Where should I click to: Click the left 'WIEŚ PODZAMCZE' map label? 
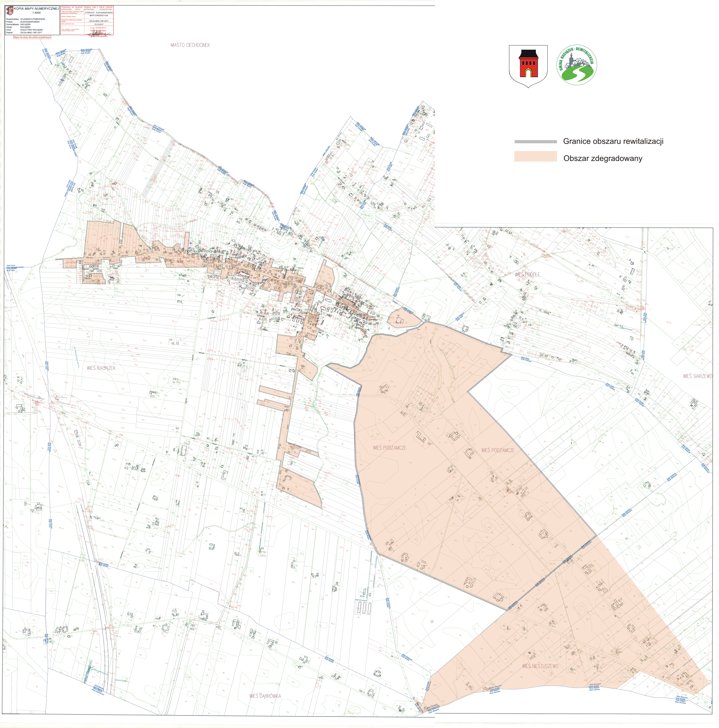(x=389, y=448)
